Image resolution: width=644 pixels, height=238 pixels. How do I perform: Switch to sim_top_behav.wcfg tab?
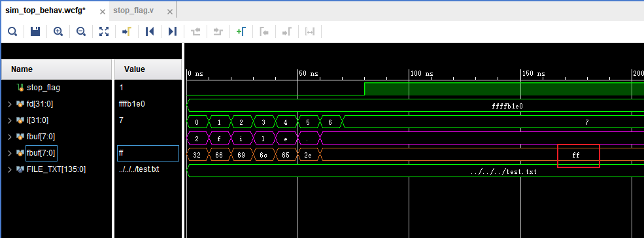[x=46, y=10]
